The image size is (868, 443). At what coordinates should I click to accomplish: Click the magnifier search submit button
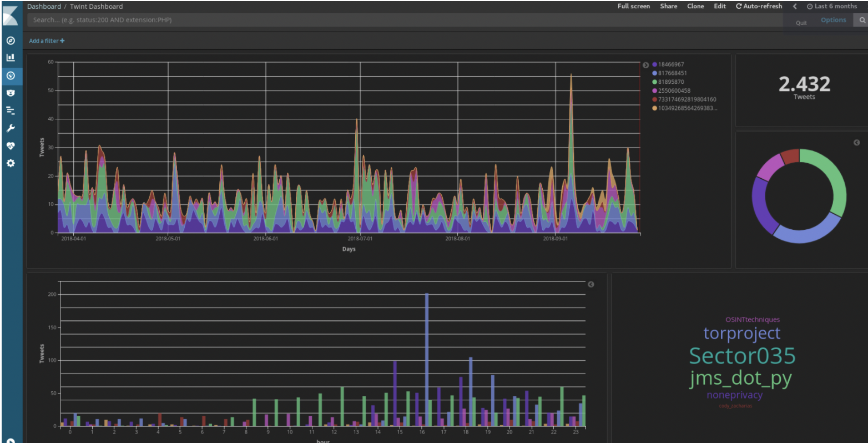tap(862, 20)
